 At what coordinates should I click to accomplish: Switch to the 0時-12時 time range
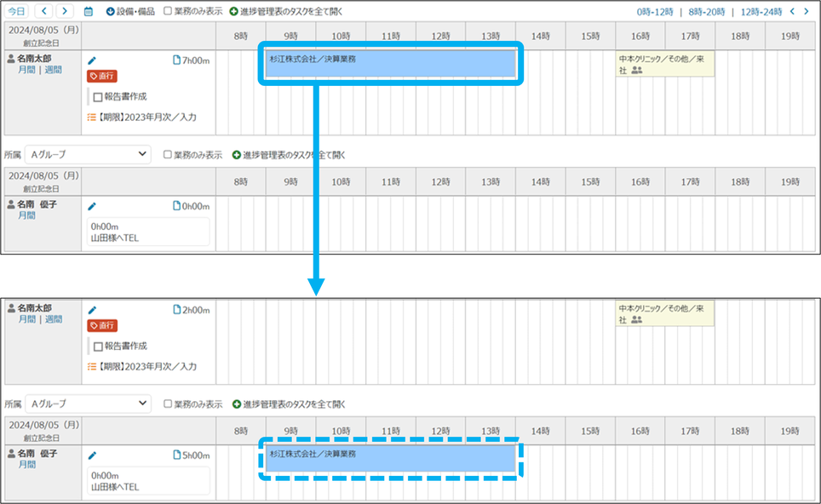(x=655, y=12)
